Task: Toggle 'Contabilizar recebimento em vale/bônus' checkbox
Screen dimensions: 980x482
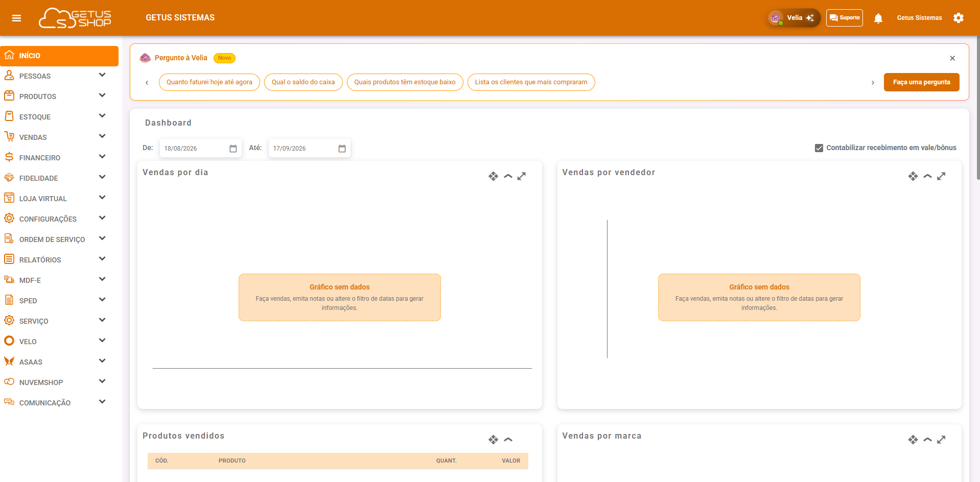Action: pos(819,148)
